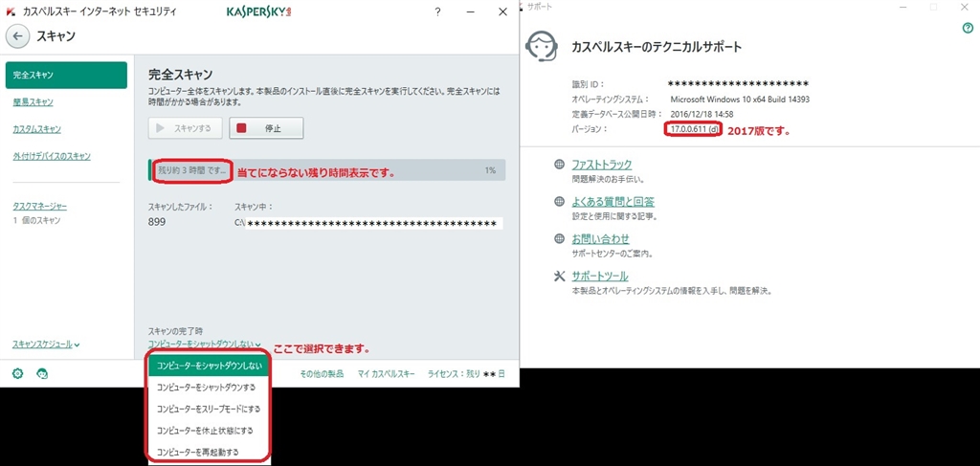Click the scan progress bar showing 1%

pos(326,170)
